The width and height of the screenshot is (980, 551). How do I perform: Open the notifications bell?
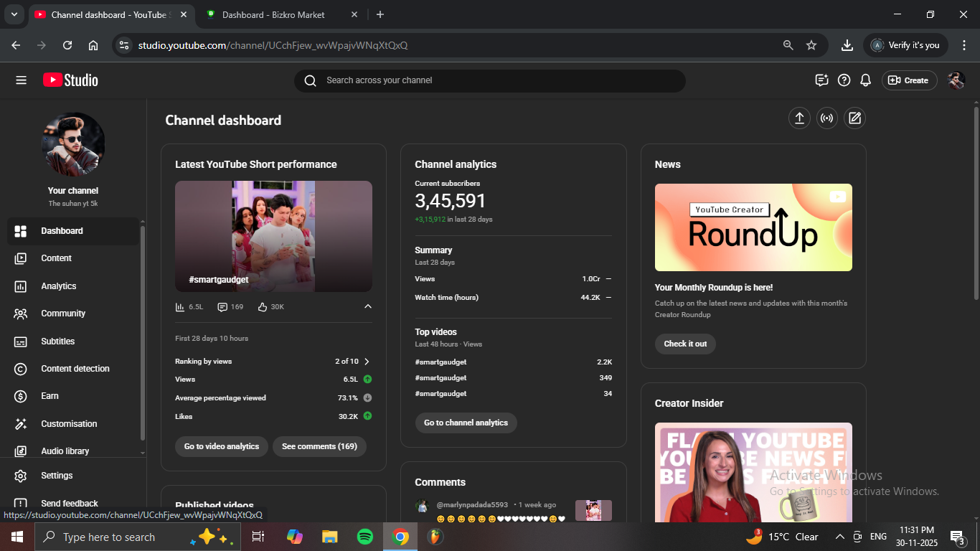(x=865, y=80)
